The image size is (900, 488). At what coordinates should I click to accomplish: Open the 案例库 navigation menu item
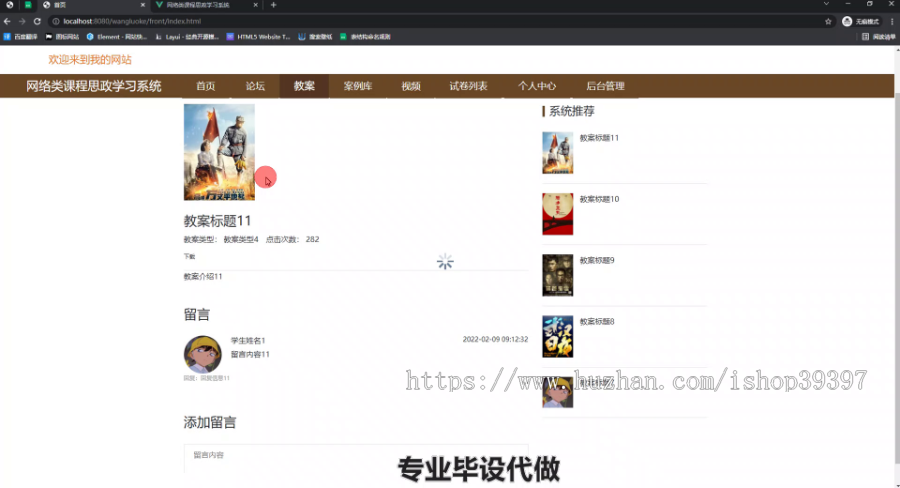pyautogui.click(x=358, y=86)
